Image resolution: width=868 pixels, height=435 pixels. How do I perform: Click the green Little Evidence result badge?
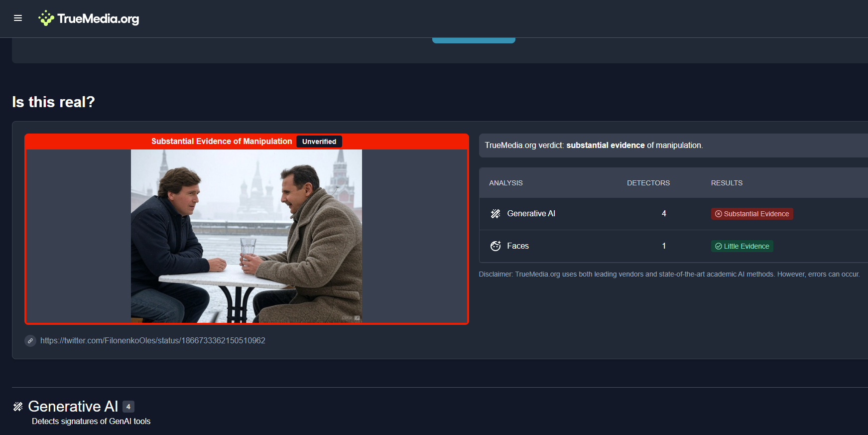coord(742,246)
